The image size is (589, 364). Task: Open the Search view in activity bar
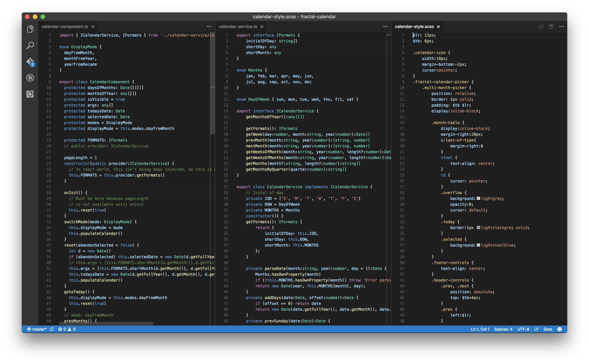point(30,45)
